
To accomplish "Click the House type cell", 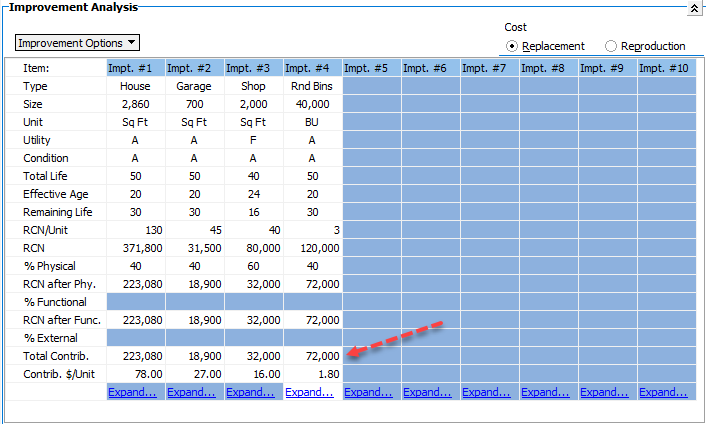I will [136, 86].
